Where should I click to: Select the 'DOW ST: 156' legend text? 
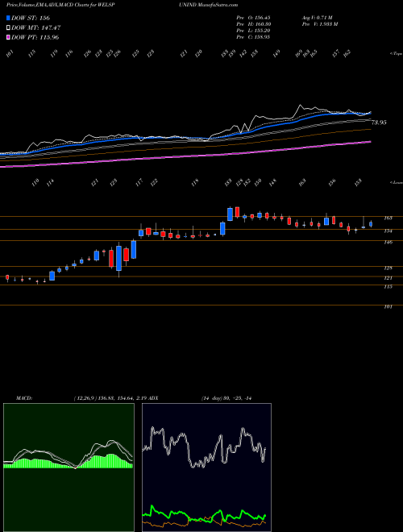point(31,18)
